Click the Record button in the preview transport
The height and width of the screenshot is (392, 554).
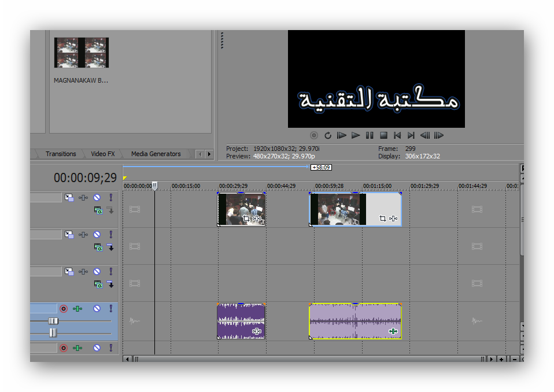314,135
